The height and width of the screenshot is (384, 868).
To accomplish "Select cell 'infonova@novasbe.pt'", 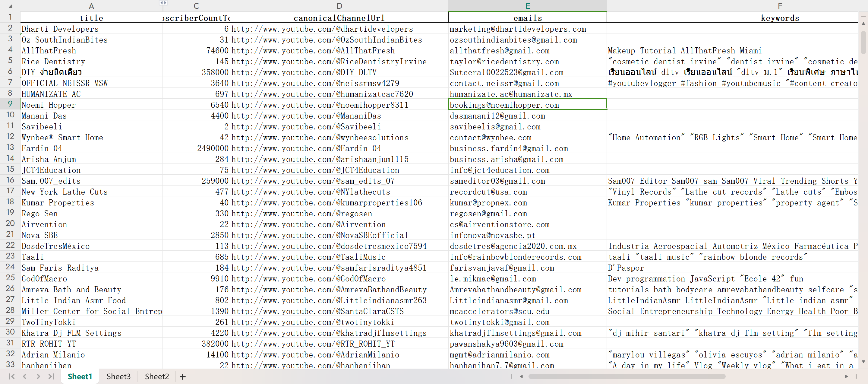I will pos(528,235).
